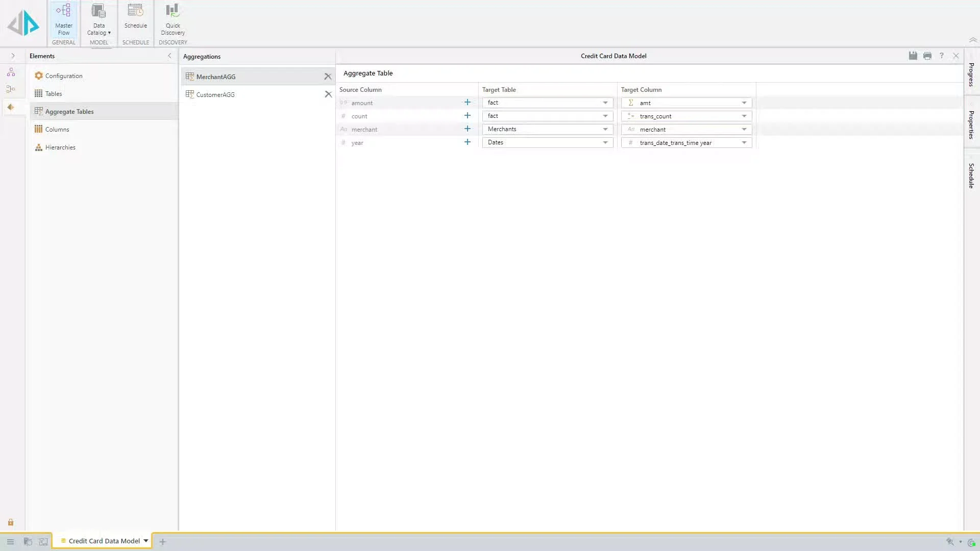
Task: Open the Master Flow view
Action: tap(63, 19)
